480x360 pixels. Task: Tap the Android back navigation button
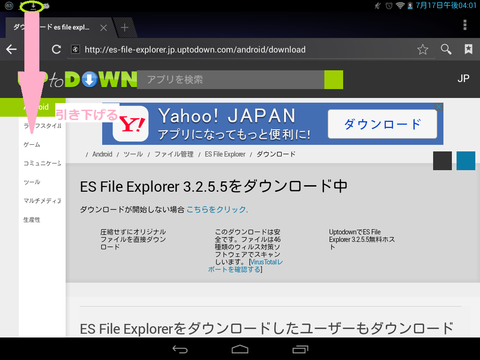[x=180, y=349]
